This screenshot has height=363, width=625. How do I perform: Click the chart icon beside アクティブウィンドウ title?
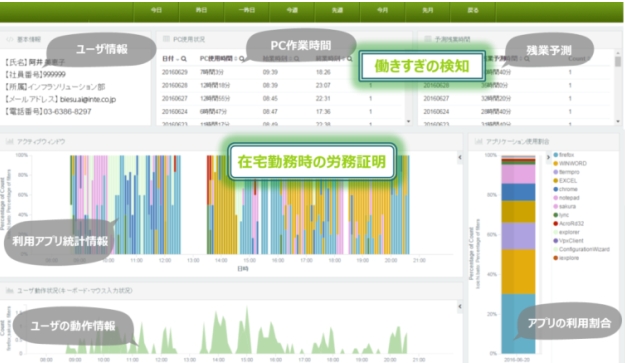(x=10, y=141)
